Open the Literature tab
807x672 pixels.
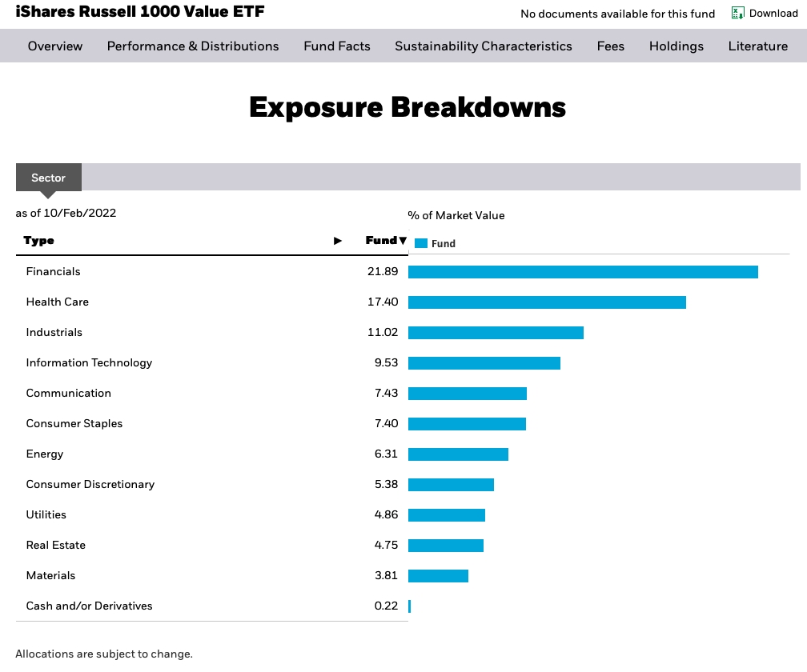click(757, 46)
